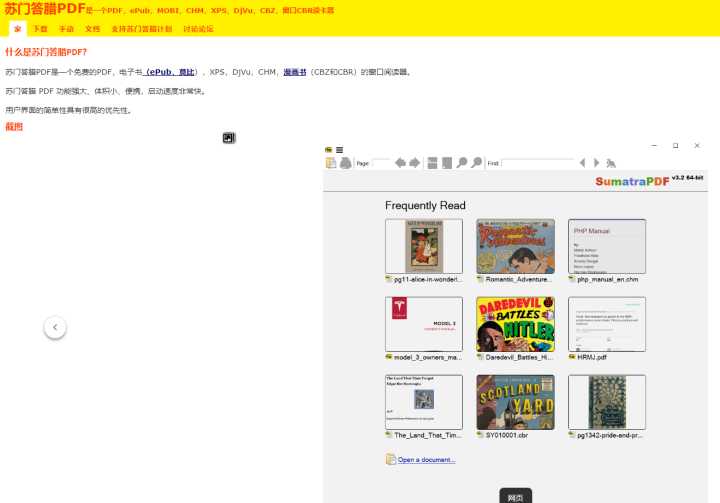Viewport: 720px width, 503px height.
Task: Toggle the match case find icon
Action: tap(611, 163)
